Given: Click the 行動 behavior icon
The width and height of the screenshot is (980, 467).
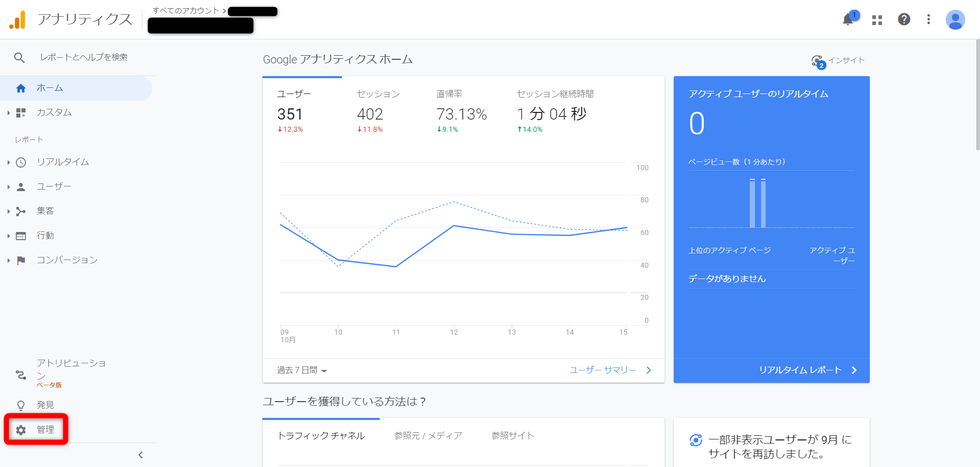Looking at the screenshot, I should 21,236.
